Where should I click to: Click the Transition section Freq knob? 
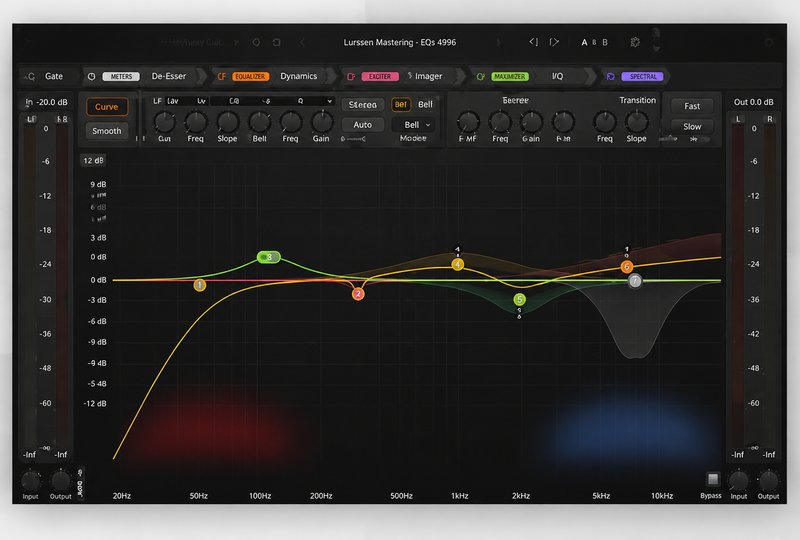point(605,122)
